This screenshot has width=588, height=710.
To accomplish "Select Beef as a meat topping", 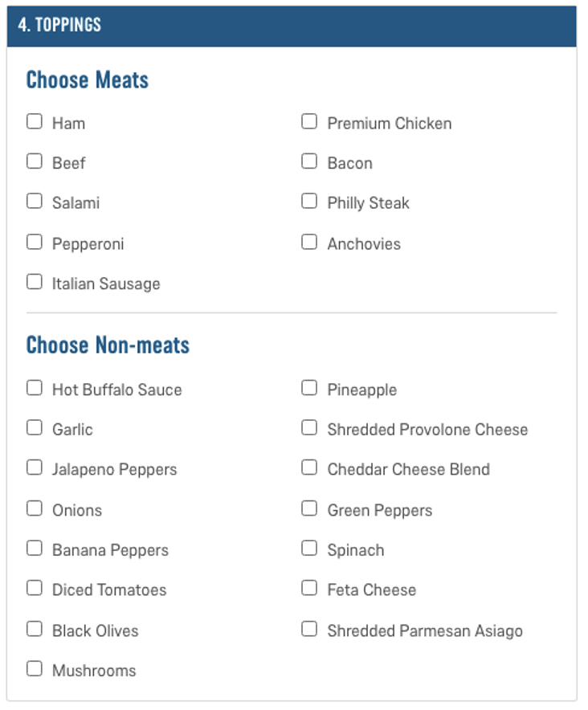I will pyautogui.click(x=35, y=162).
